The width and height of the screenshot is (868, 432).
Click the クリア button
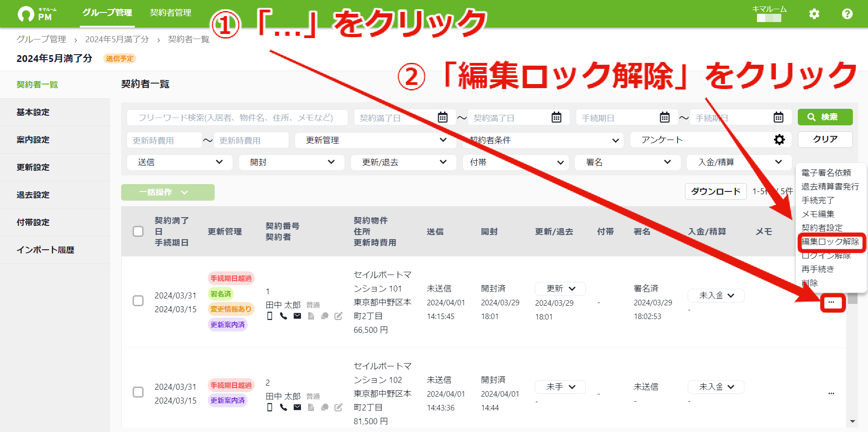[825, 139]
